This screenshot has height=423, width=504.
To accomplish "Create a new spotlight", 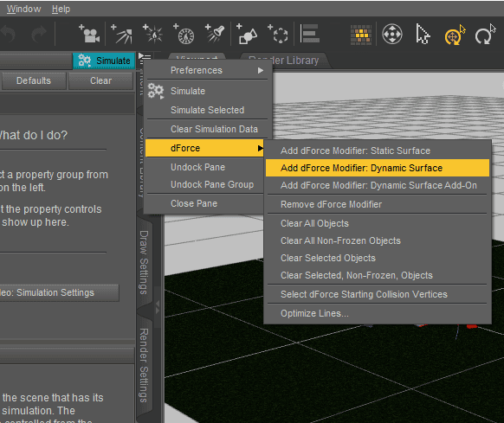I will (x=215, y=34).
